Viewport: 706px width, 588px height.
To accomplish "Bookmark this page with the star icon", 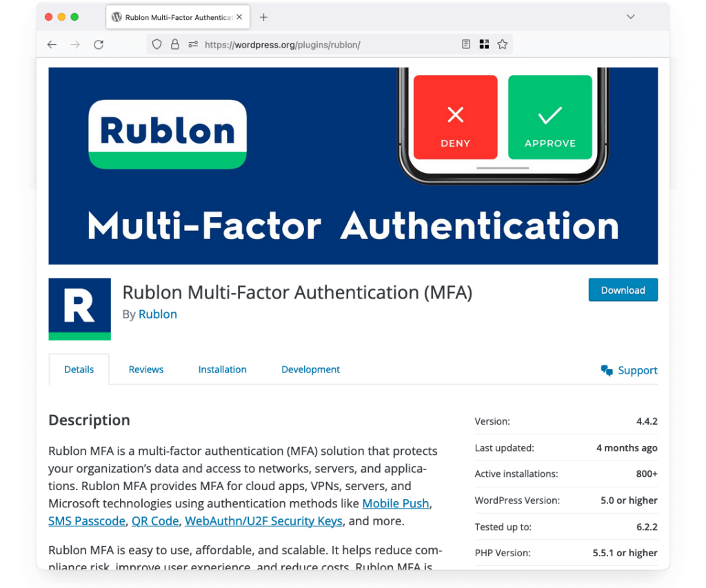I will click(x=503, y=44).
